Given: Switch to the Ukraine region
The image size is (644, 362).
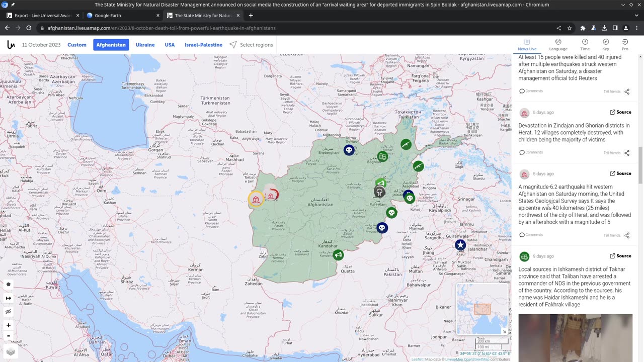Looking at the screenshot, I should [x=145, y=45].
